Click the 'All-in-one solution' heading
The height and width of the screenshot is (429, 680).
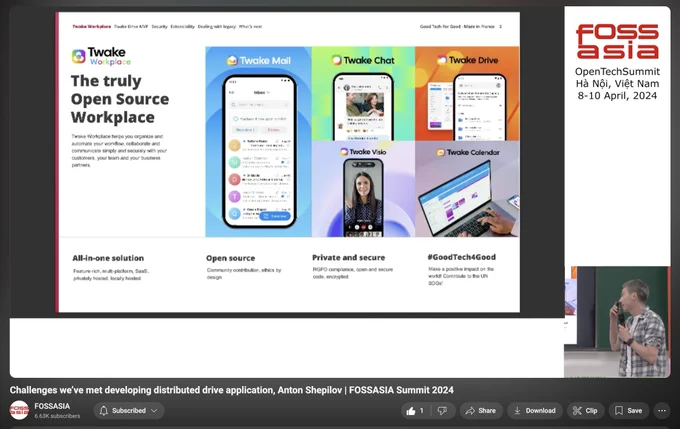pyautogui.click(x=108, y=258)
